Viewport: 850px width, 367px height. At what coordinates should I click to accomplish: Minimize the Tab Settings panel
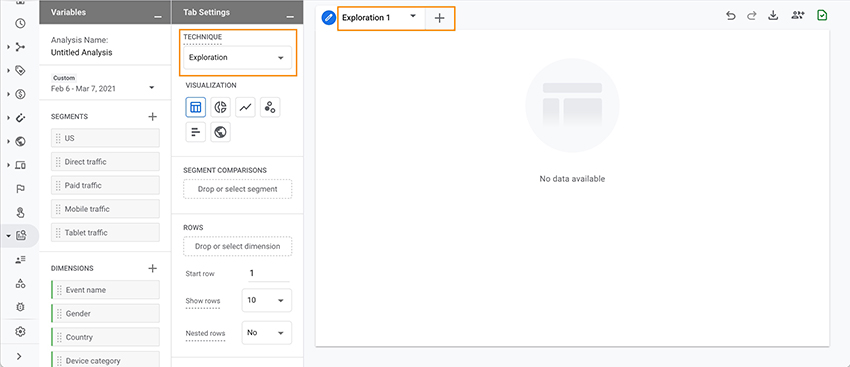tap(291, 17)
